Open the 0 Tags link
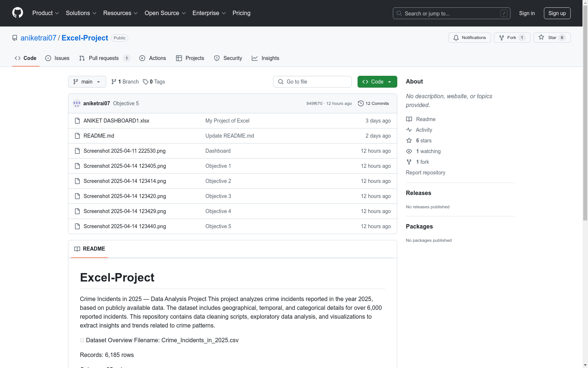Viewport: 588px width, 368px height. [x=154, y=82]
